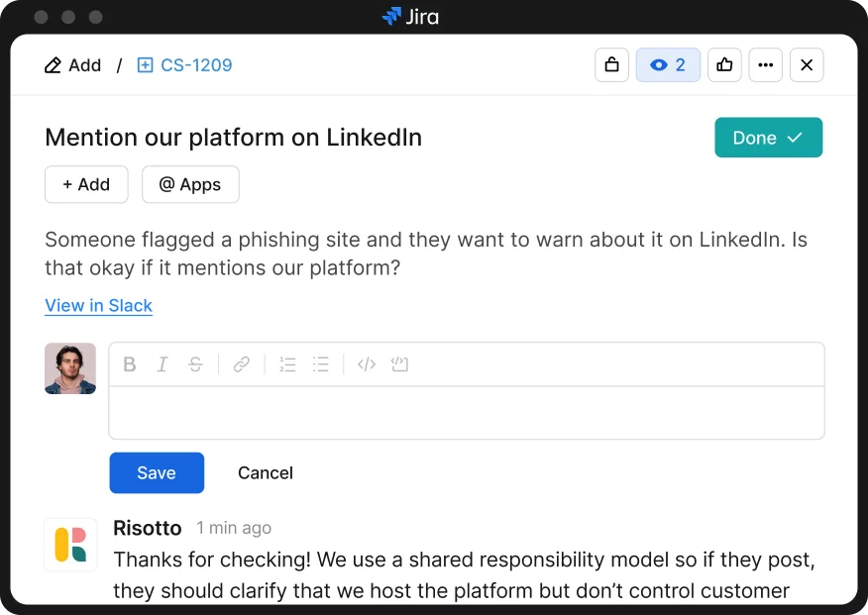Insert a link with chain icon
868x615 pixels.
(x=242, y=364)
